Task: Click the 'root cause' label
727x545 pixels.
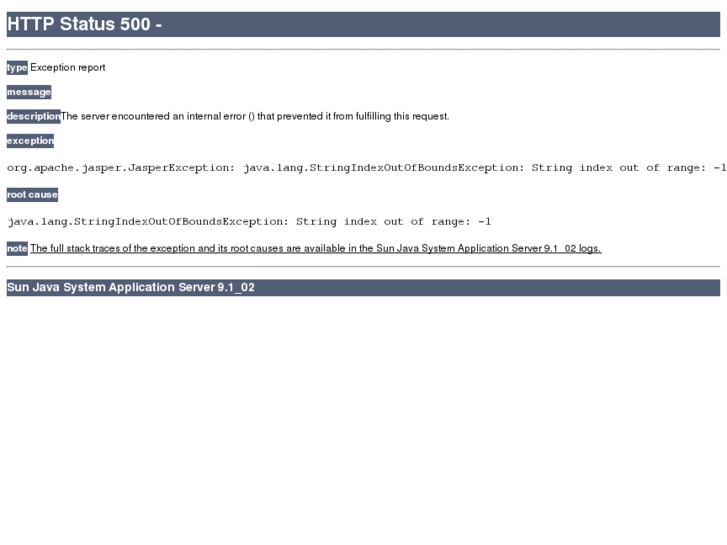Action: (32, 195)
